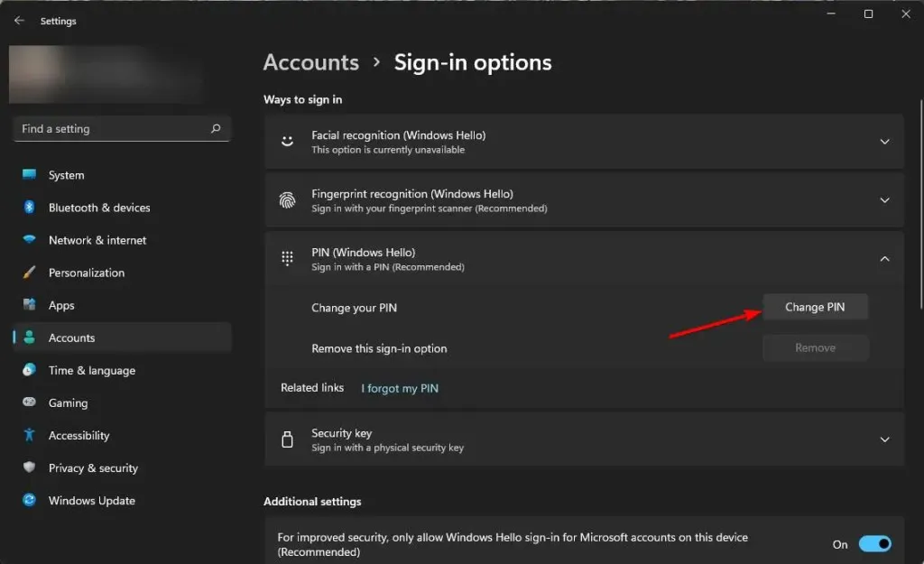The width and height of the screenshot is (924, 564).
Task: Click the security key icon
Action: [x=287, y=439]
